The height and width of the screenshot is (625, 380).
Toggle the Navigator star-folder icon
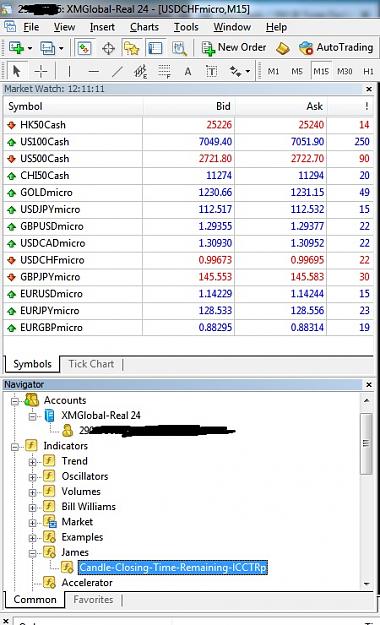(131, 48)
